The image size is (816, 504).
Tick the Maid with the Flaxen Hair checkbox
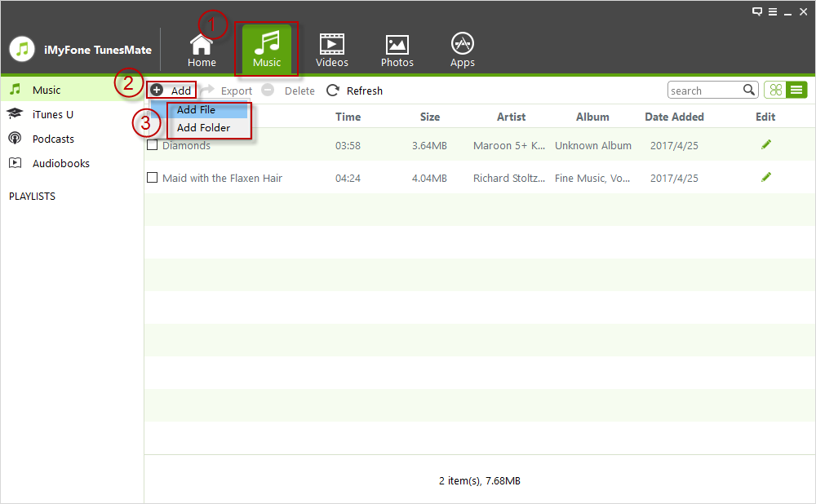(x=152, y=177)
